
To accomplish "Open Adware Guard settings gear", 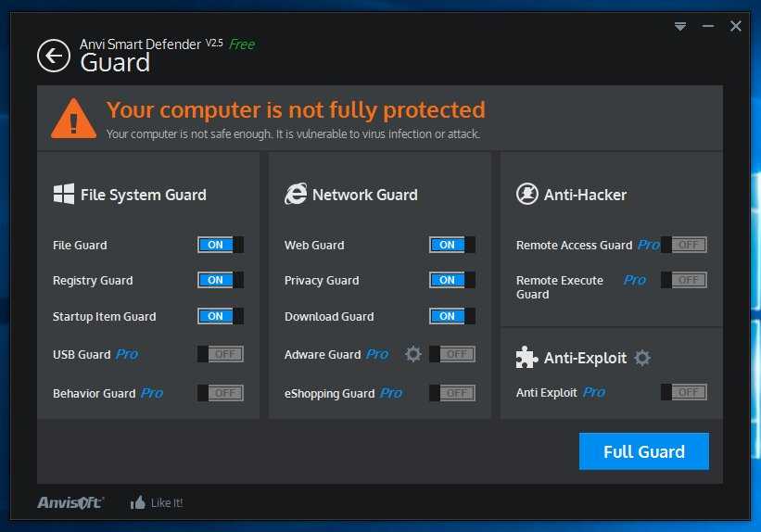I will 413,354.
